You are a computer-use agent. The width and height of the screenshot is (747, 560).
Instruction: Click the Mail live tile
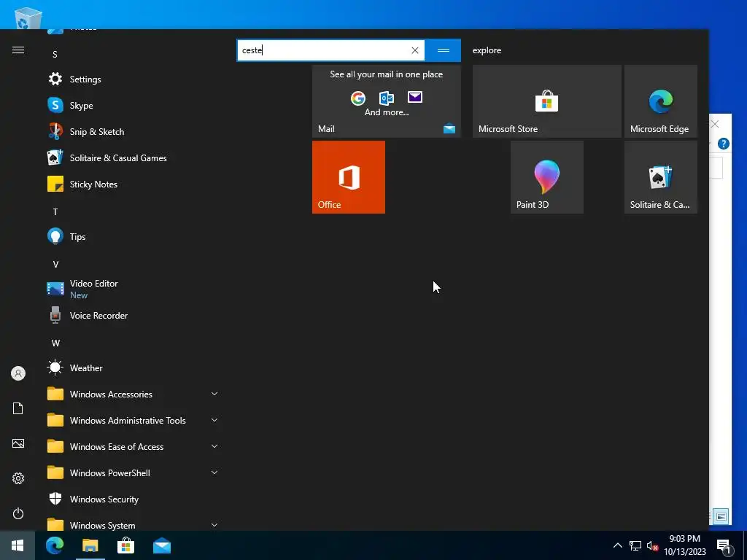coord(387,101)
